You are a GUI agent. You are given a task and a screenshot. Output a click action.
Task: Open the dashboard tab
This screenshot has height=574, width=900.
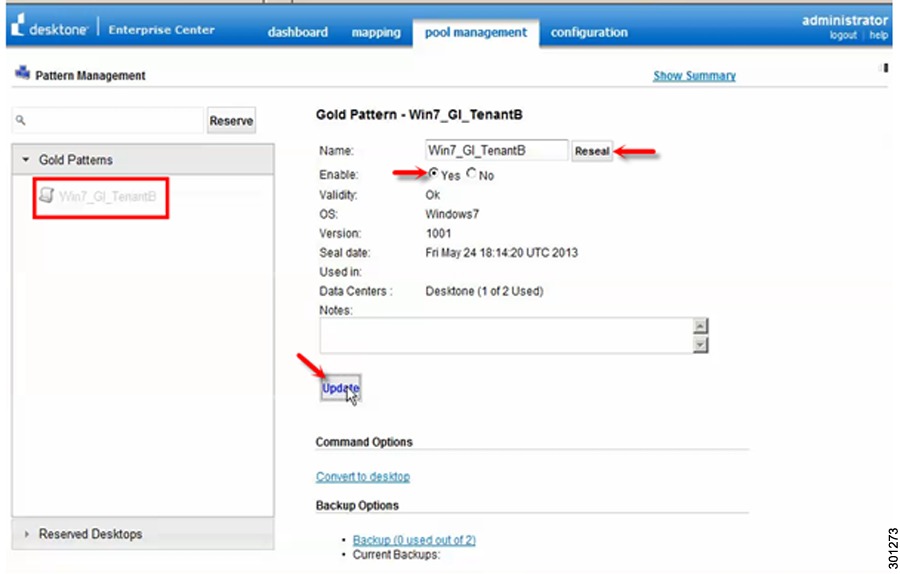pyautogui.click(x=298, y=32)
